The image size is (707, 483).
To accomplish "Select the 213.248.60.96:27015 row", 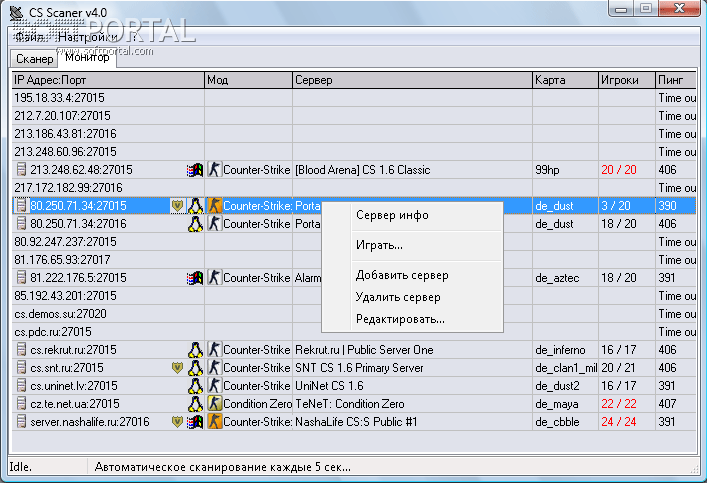I will pos(354,152).
